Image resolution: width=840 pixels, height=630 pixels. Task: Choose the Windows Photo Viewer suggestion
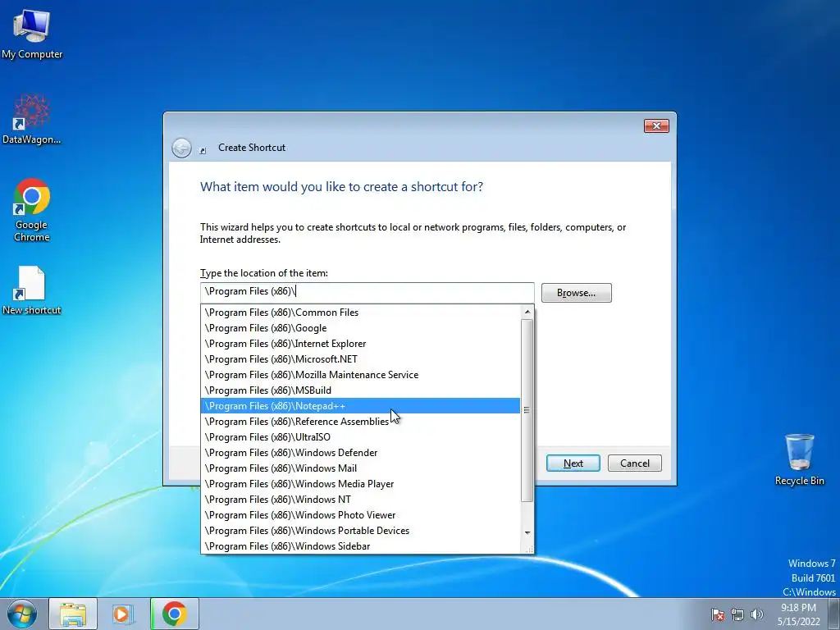360,514
